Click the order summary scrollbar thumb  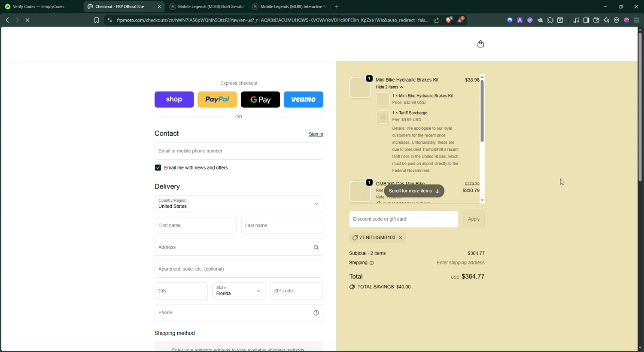point(482,111)
